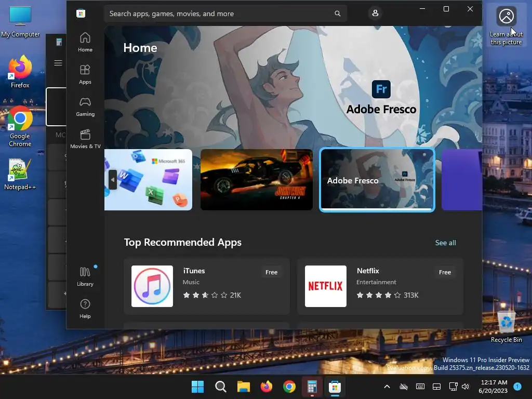Click the volume speaker tray icon
Screen dimensions: 532x399
(x=465, y=387)
